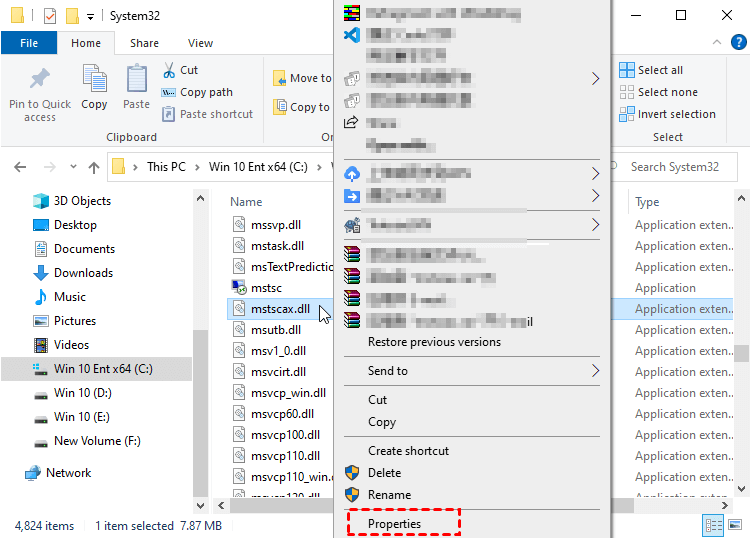The width and height of the screenshot is (751, 538).
Task: Switch to the View tab
Action: [200, 43]
